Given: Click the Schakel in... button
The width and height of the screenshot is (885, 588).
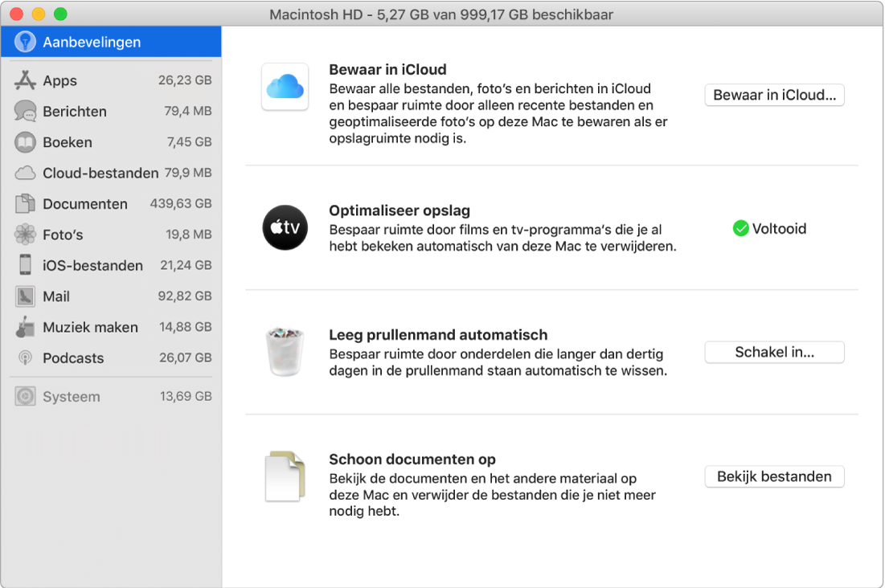Looking at the screenshot, I should click(774, 352).
